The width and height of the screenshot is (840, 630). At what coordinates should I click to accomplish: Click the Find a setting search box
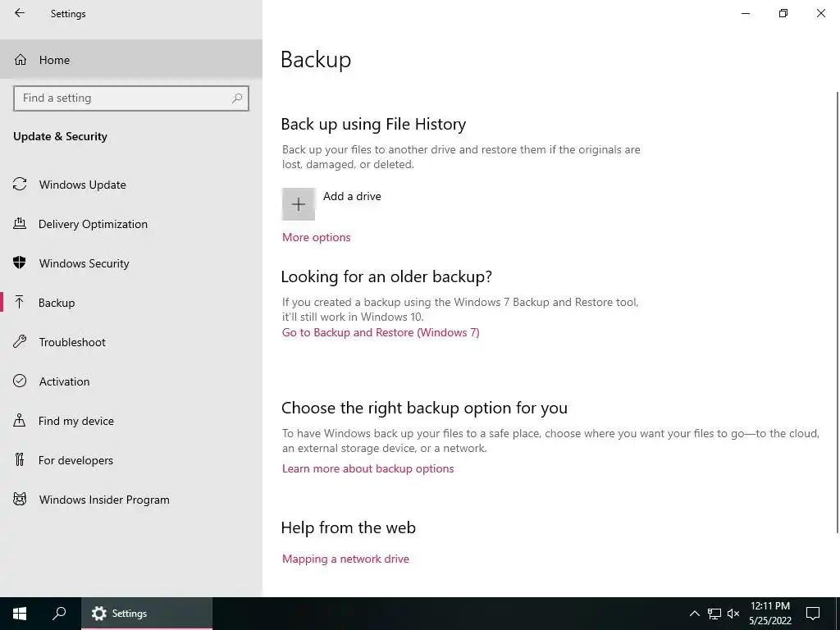coord(123,98)
